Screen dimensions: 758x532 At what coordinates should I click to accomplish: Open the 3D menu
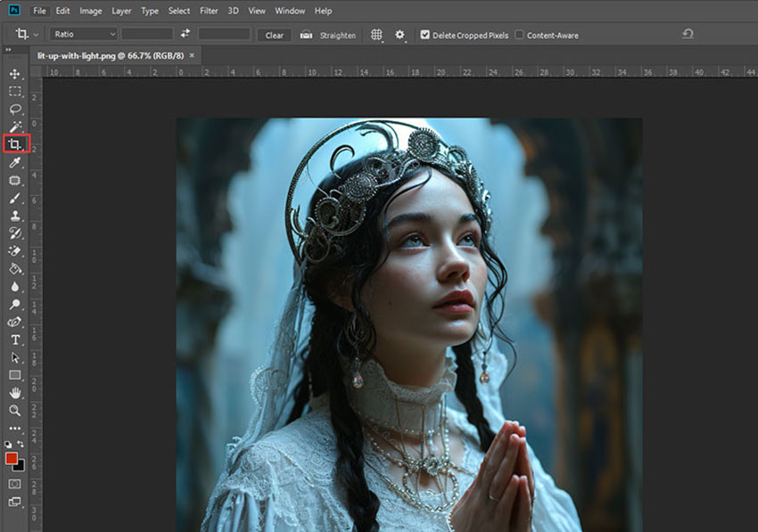[233, 11]
